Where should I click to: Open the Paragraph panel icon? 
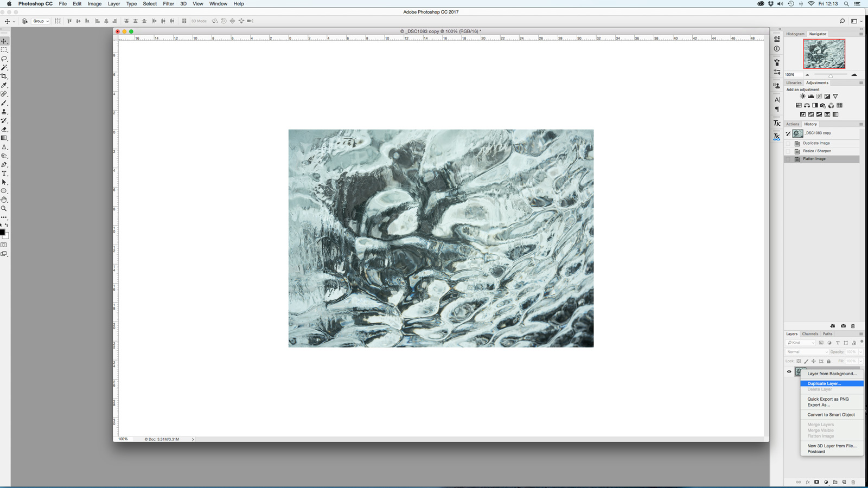[777, 109]
